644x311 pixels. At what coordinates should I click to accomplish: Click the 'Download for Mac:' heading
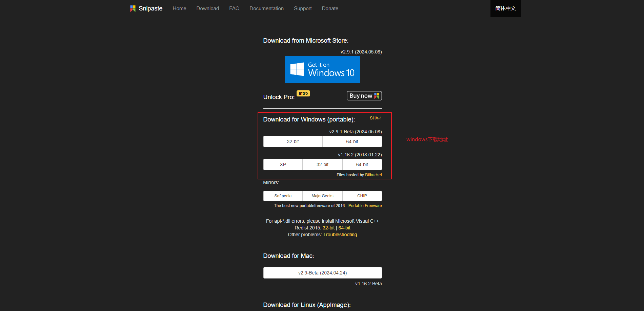[x=288, y=256]
